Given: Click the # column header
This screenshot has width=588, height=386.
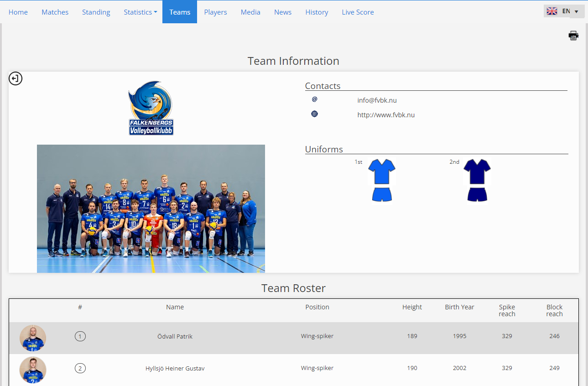Looking at the screenshot, I should point(80,307).
